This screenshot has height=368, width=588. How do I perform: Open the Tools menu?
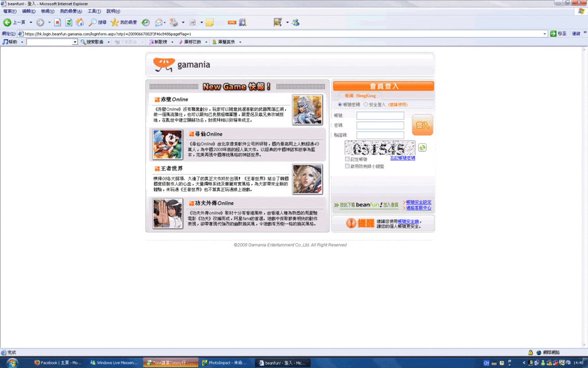pos(94,11)
